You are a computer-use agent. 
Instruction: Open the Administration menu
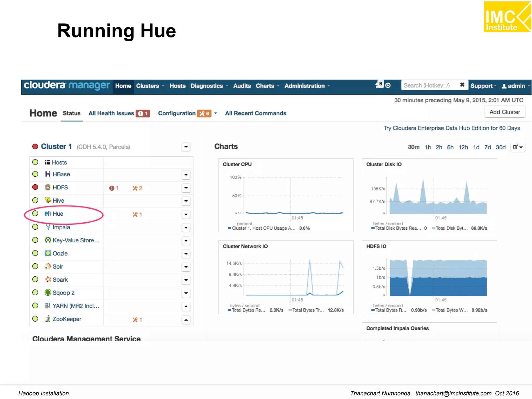(x=307, y=86)
